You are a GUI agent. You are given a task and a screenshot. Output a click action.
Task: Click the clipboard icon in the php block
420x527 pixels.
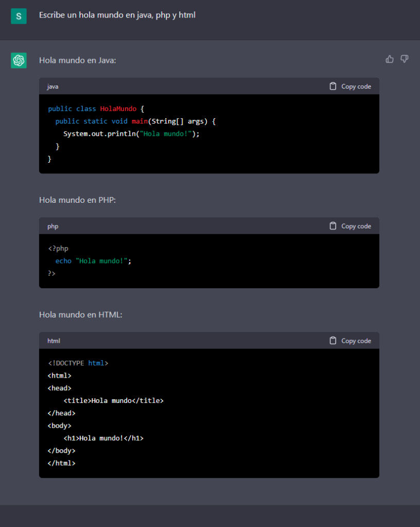pos(333,226)
